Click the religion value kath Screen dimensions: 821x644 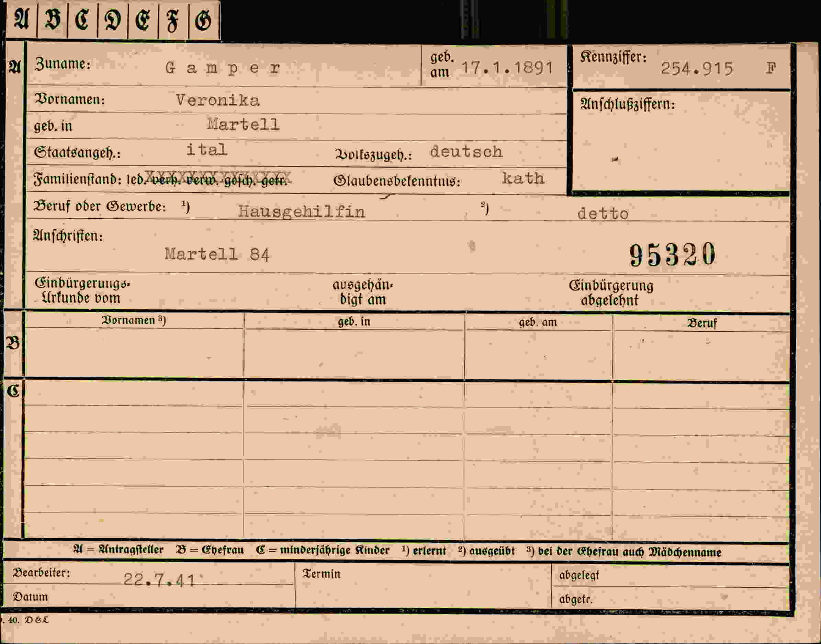click(x=523, y=179)
